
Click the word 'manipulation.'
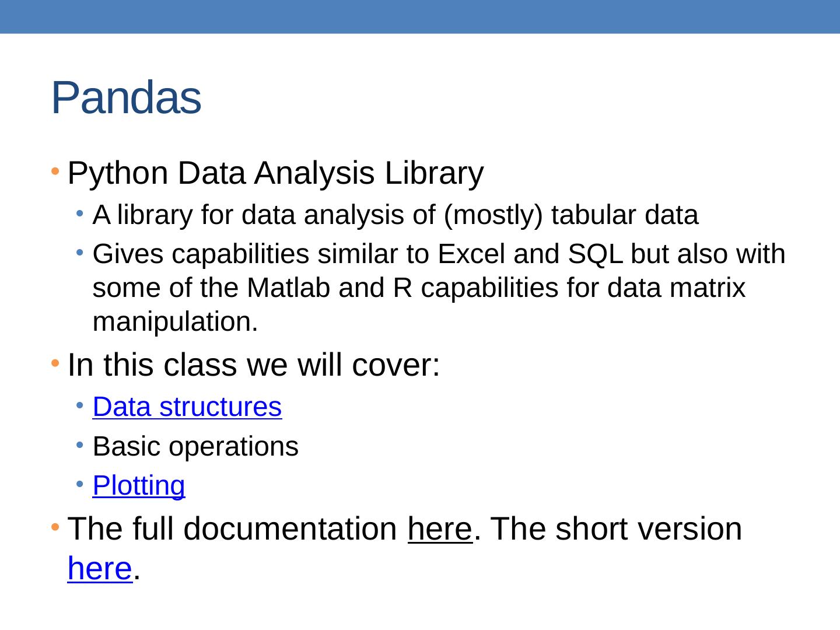[x=175, y=322]
